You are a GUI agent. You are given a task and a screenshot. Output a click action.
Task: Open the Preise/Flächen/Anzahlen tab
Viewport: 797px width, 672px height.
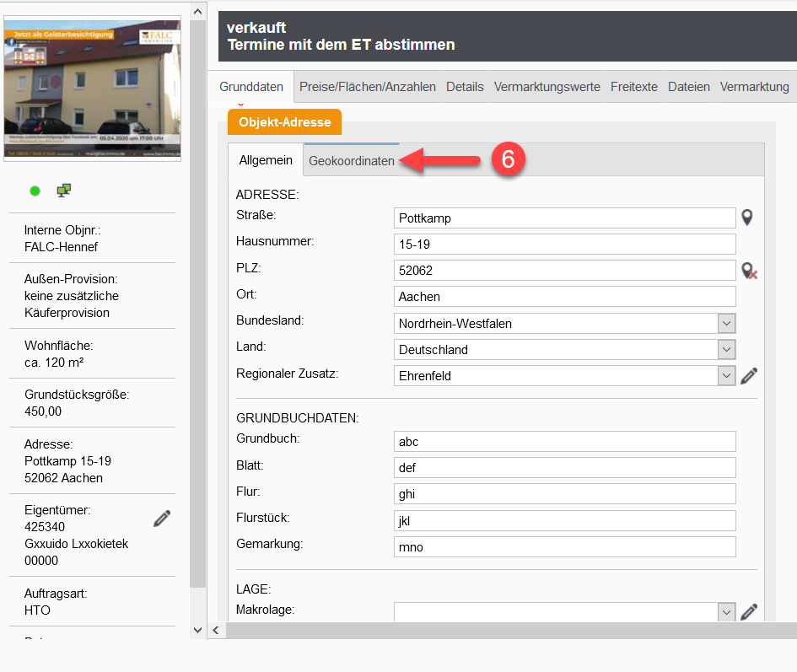click(368, 87)
